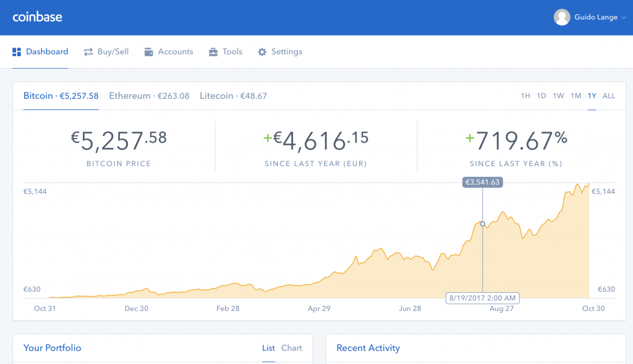
Task: Click the Dashboard grid icon
Action: tap(17, 52)
